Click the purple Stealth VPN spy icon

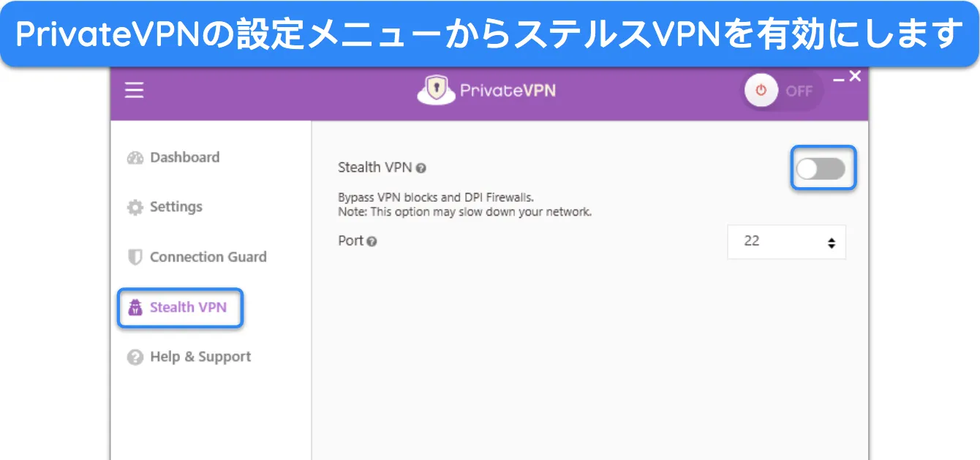[135, 307]
